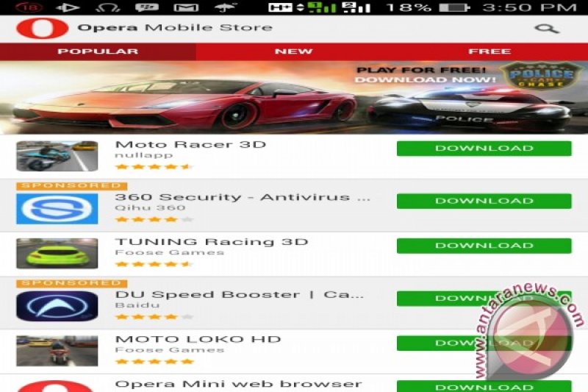This screenshot has height=392, width=588.
Task: Switch to the POPULAR tab
Action: pyautogui.click(x=98, y=51)
